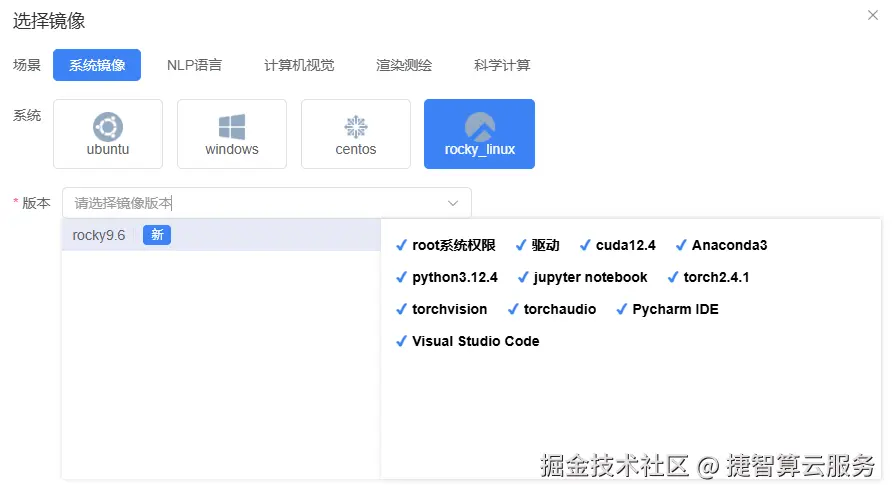
Task: Click the python3.12.4 feature text
Action: tap(455, 278)
